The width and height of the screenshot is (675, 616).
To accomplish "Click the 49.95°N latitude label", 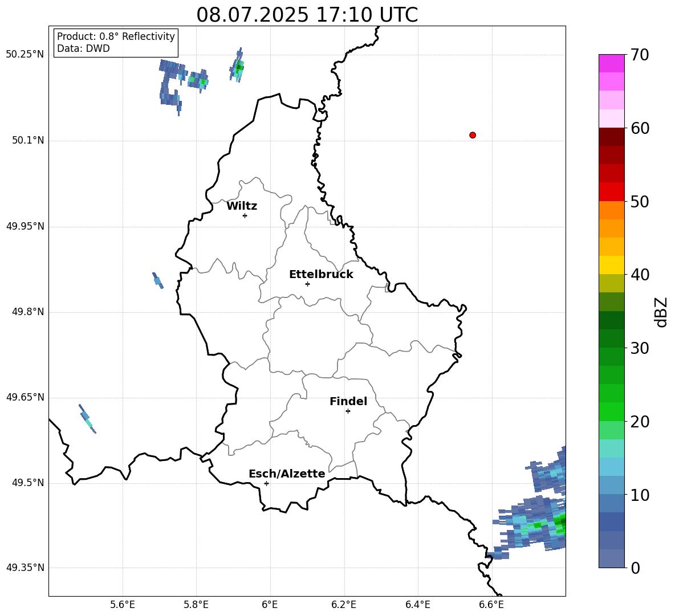I will point(25,226).
